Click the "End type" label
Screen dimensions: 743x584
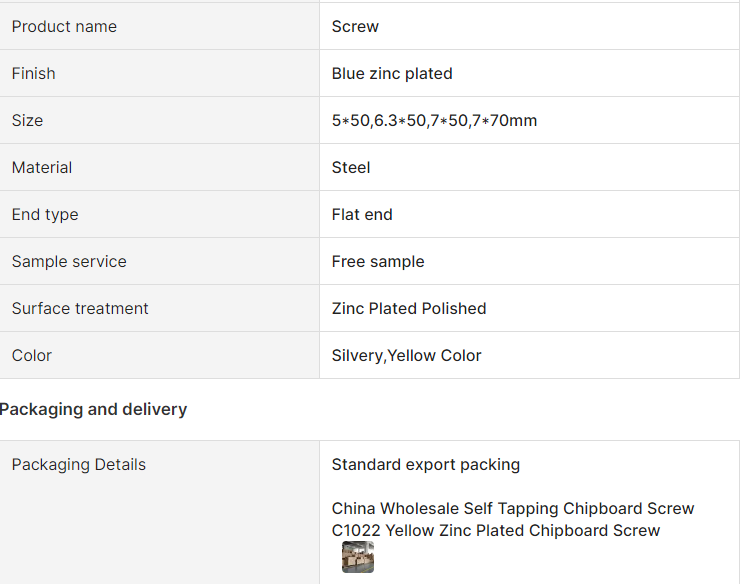click(45, 215)
